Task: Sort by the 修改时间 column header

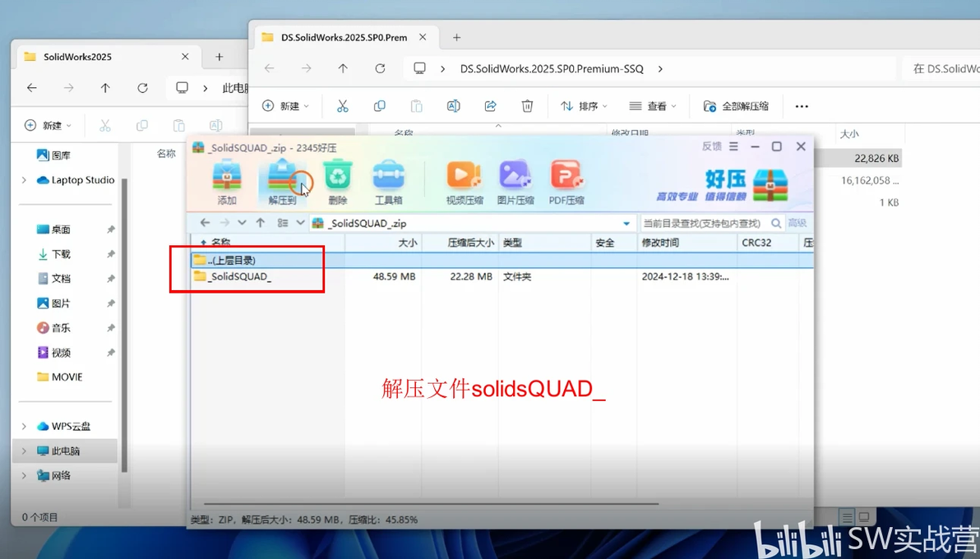Action: (x=686, y=243)
